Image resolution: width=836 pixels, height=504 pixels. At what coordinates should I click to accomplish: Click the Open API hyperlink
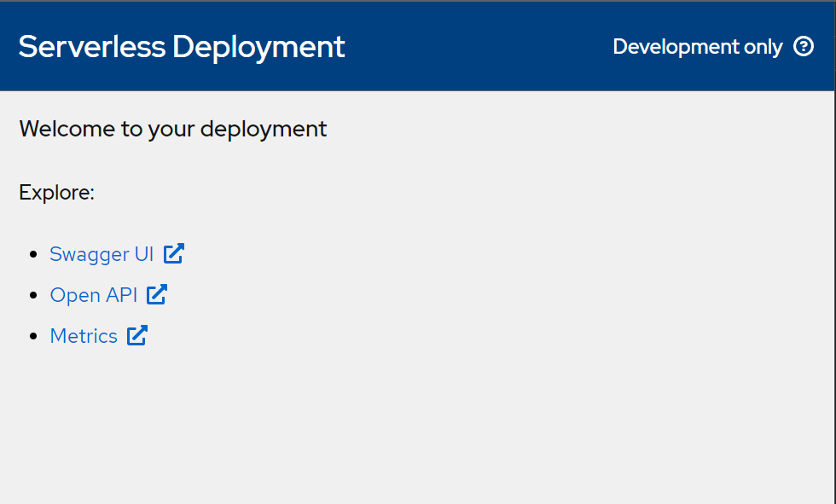[93, 294]
